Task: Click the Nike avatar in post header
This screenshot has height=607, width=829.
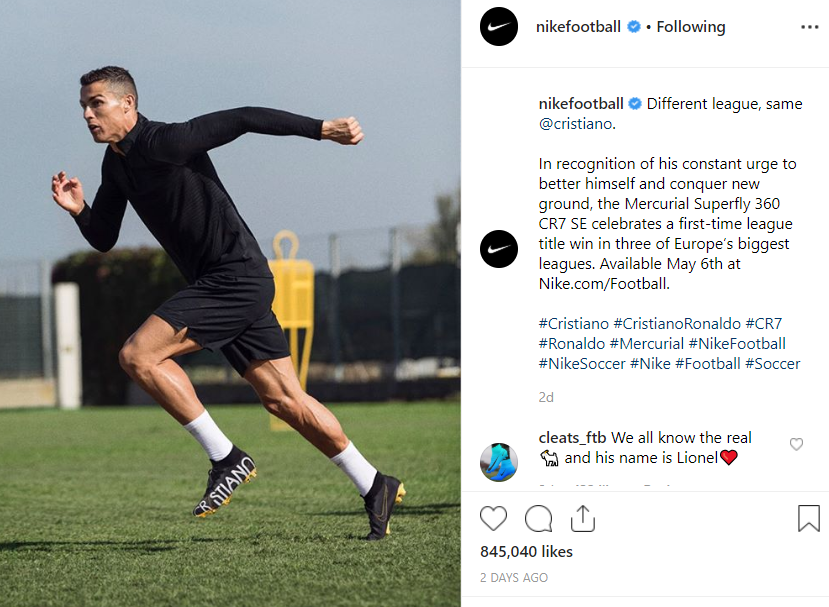Action: 499,27
